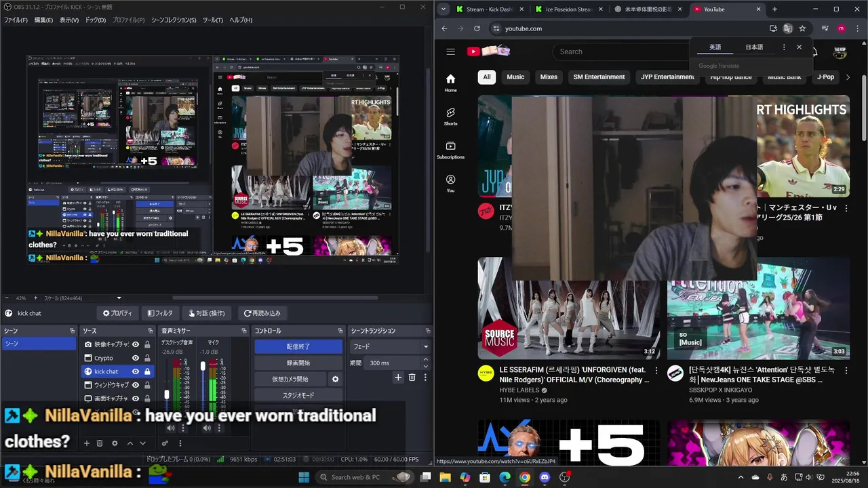Pop out the コントロール dock panel
The width and height of the screenshot is (868, 488).
point(339,331)
